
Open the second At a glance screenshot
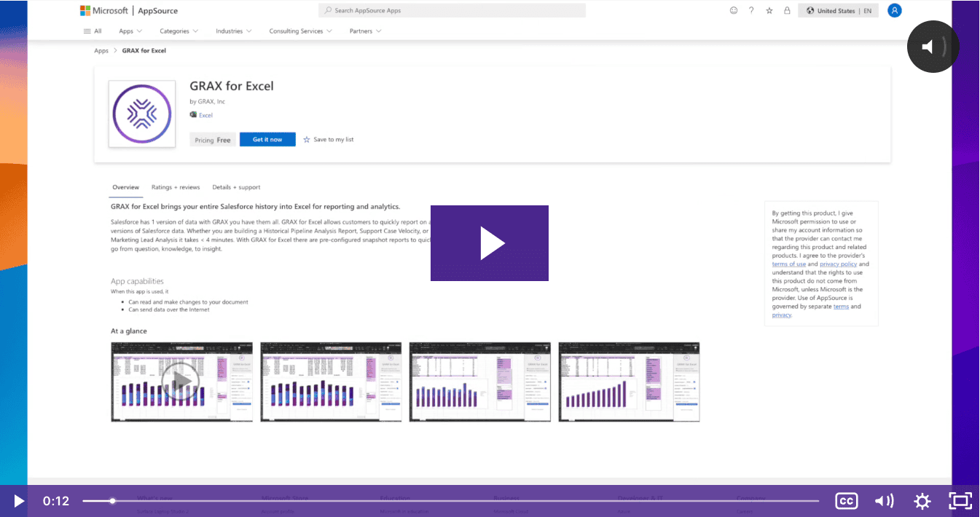331,382
